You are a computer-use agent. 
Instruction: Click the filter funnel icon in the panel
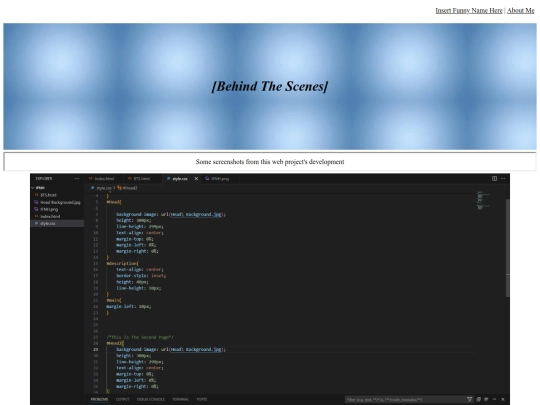click(469, 399)
